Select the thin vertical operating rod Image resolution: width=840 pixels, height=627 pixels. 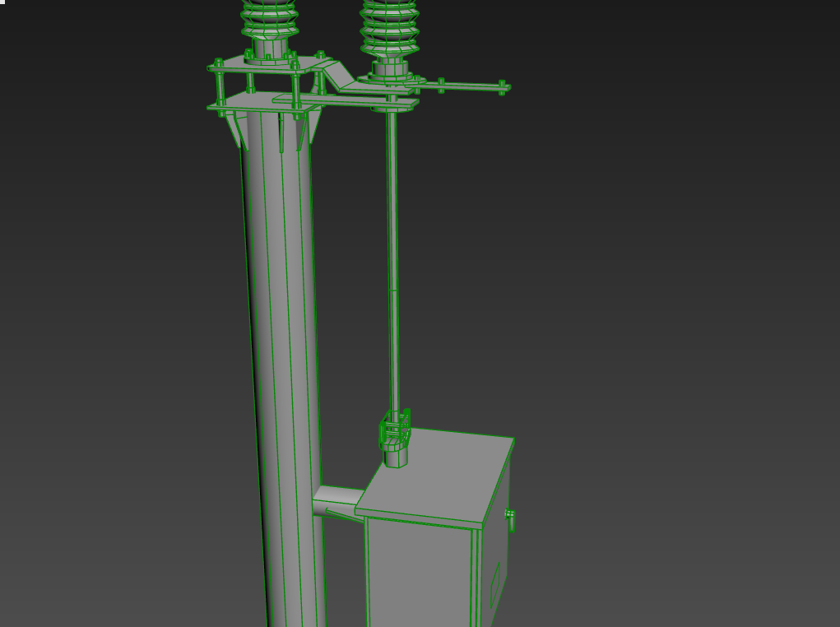pos(393,263)
